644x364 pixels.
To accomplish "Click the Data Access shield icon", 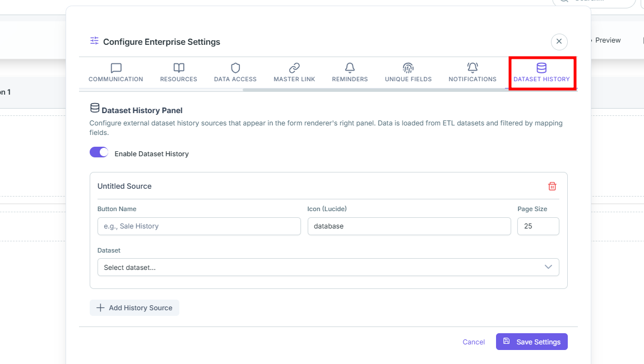I will click(235, 68).
